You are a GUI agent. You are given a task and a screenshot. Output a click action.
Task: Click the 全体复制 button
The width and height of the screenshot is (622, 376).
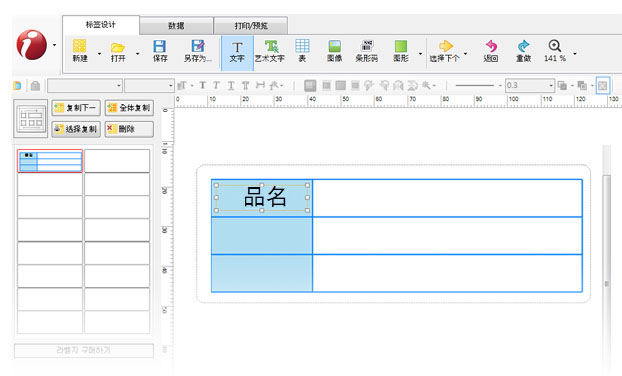(x=129, y=108)
